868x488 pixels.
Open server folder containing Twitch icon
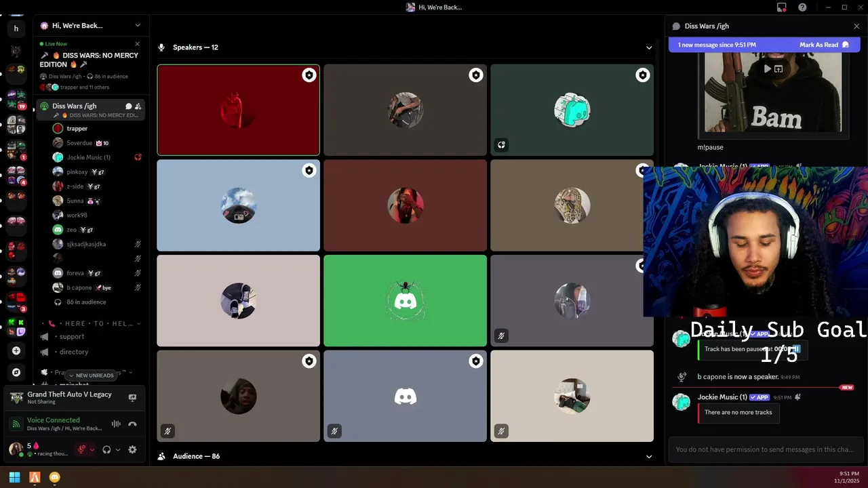[16, 327]
